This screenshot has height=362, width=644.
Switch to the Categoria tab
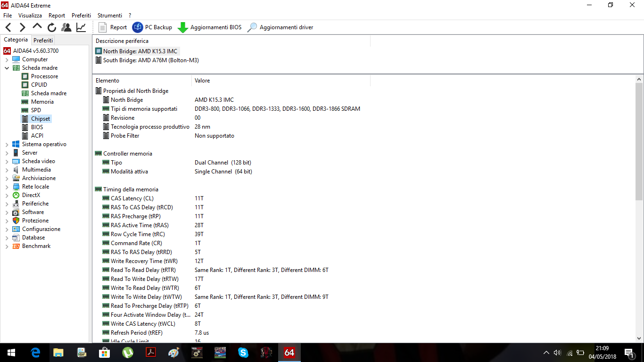16,40
